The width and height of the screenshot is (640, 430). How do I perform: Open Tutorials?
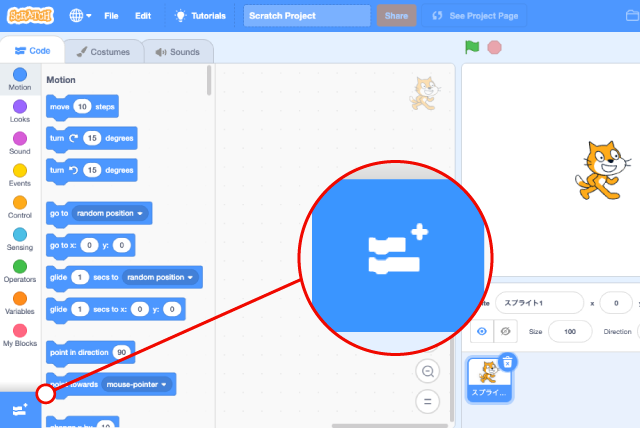tap(200, 16)
